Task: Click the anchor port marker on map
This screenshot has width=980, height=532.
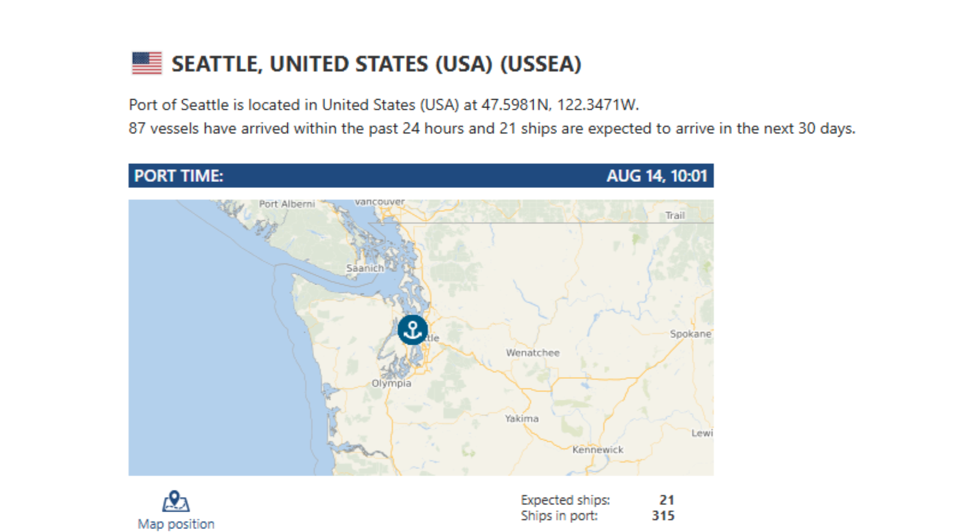Action: (x=413, y=330)
